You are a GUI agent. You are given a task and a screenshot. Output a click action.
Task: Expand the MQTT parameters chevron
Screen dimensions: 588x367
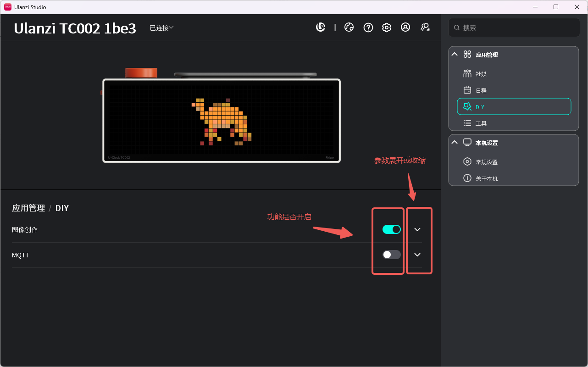click(x=417, y=255)
